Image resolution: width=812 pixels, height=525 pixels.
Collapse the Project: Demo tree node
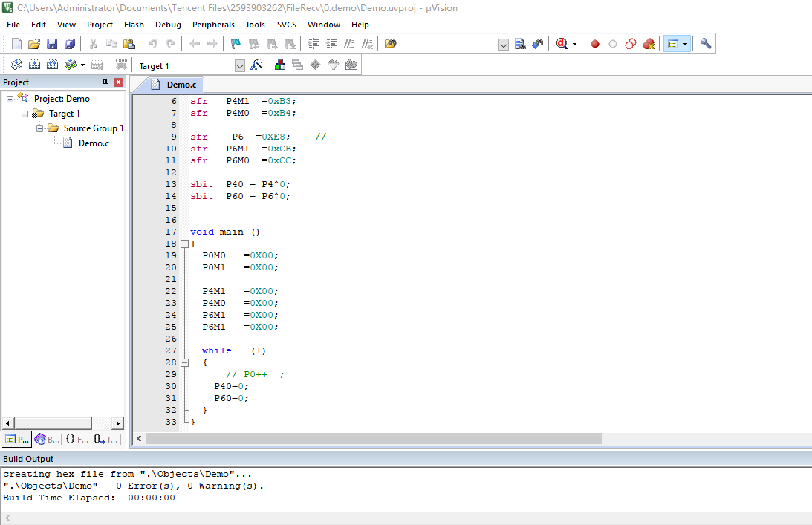click(x=10, y=99)
